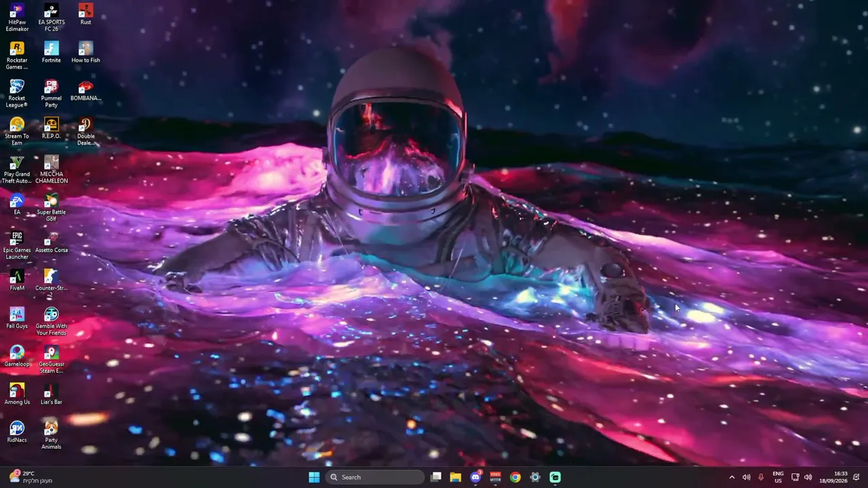The image size is (868, 488).
Task: Select the Liar's Bar shortcut
Action: tap(52, 394)
